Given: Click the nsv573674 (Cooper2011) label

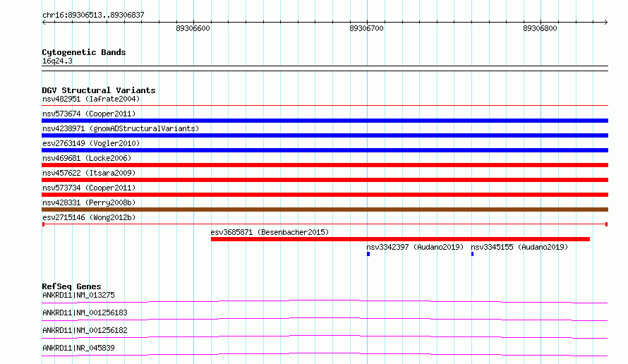Looking at the screenshot, I should pos(89,114).
